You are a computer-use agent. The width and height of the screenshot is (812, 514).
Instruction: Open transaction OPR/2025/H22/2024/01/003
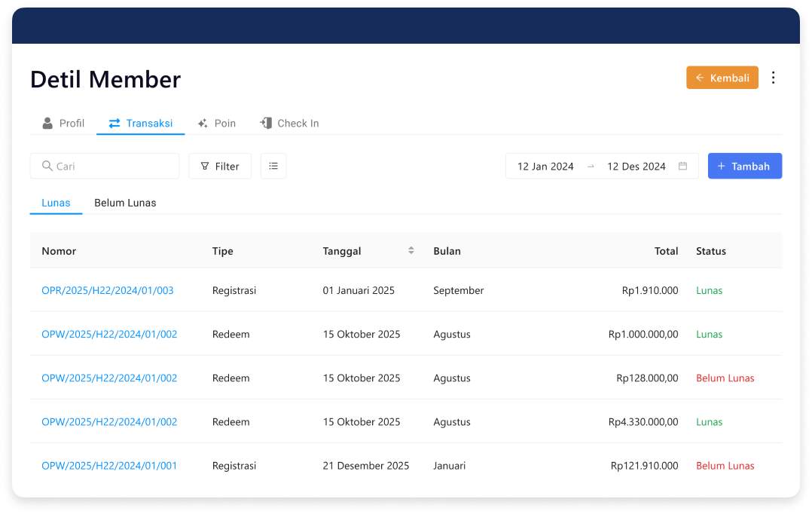[108, 290]
